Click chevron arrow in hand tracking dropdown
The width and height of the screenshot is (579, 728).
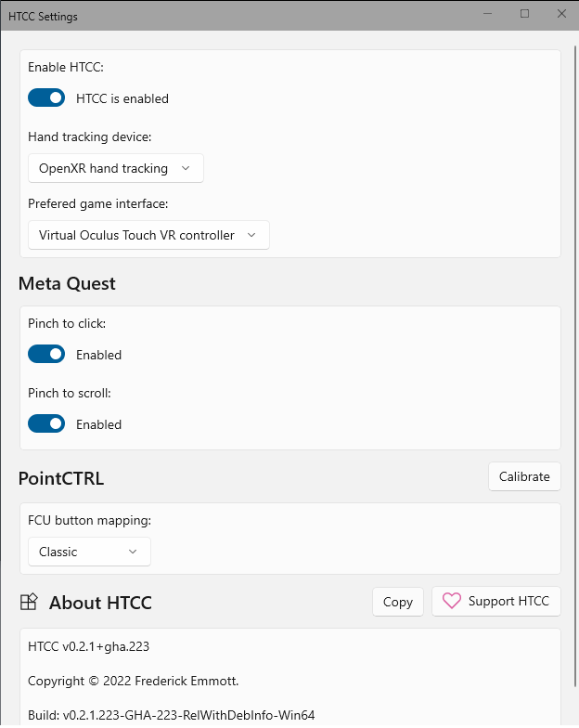(186, 168)
